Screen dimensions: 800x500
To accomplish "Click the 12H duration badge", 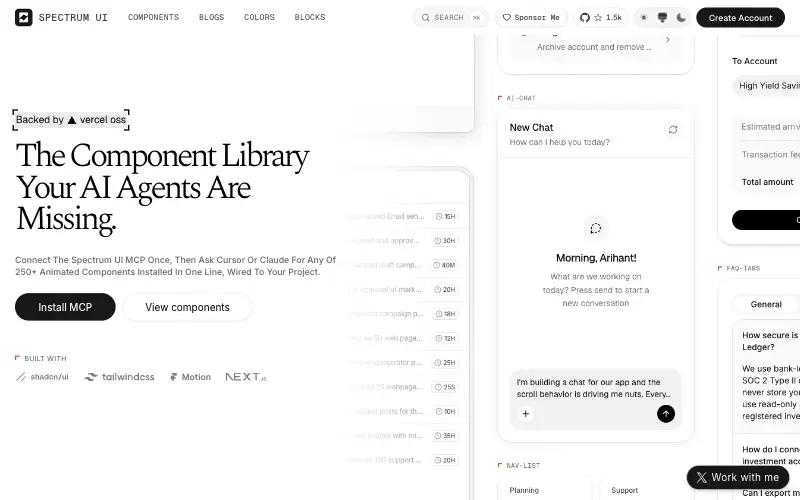I will point(445,338).
